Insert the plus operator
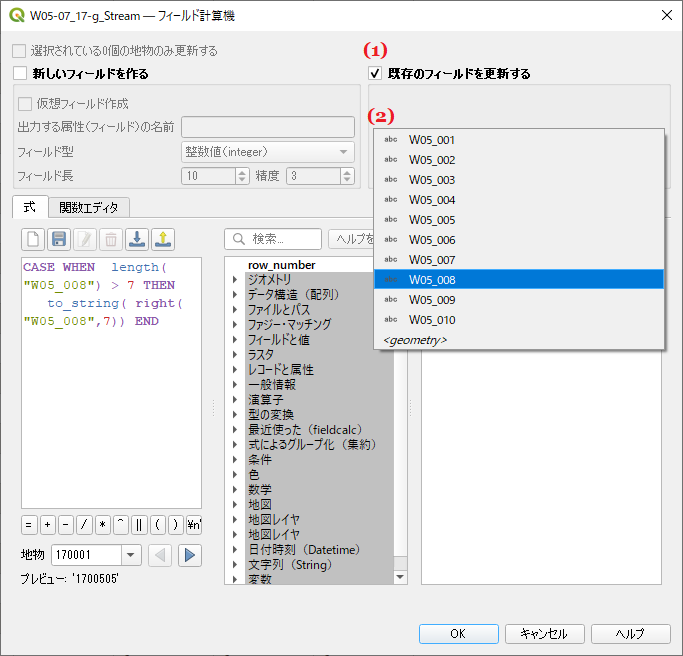683x656 pixels. [x=47, y=525]
